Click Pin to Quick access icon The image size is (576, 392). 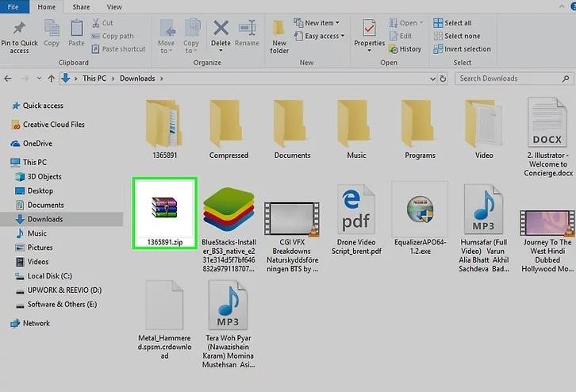point(19,29)
